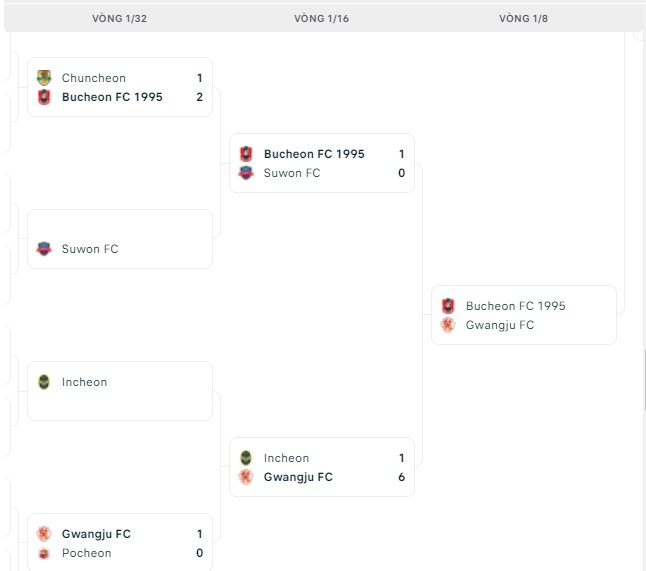Open Gwangju FC name in round 1/8
This screenshot has width=646, height=571.
500,325
